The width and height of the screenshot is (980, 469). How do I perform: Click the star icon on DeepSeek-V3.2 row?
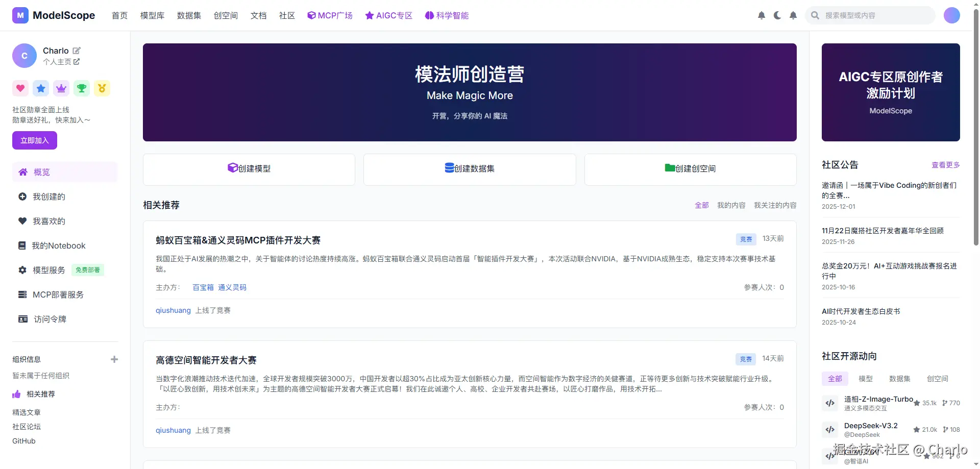point(917,430)
